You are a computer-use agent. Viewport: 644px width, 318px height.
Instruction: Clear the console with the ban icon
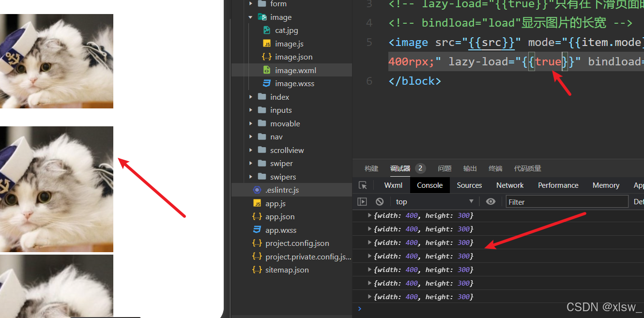click(380, 202)
